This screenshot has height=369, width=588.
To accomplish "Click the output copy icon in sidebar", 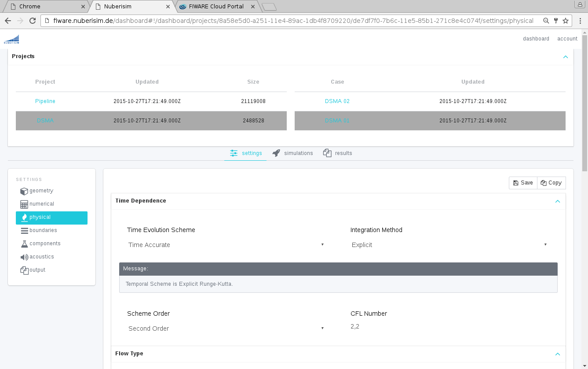I will (24, 270).
